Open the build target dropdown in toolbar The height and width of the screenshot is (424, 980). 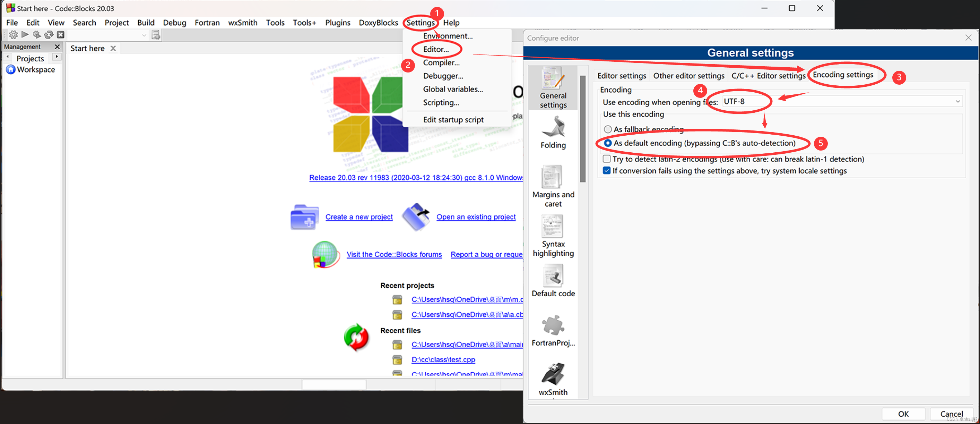[144, 35]
